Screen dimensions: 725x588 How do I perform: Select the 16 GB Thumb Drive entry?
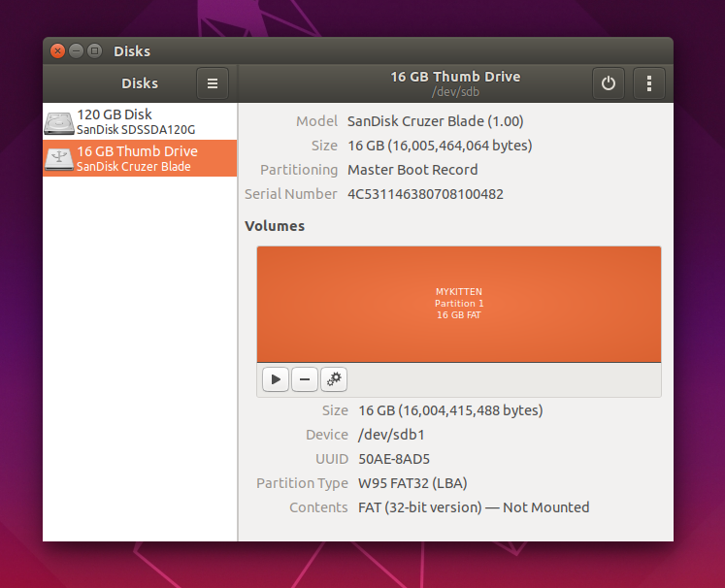[140, 158]
